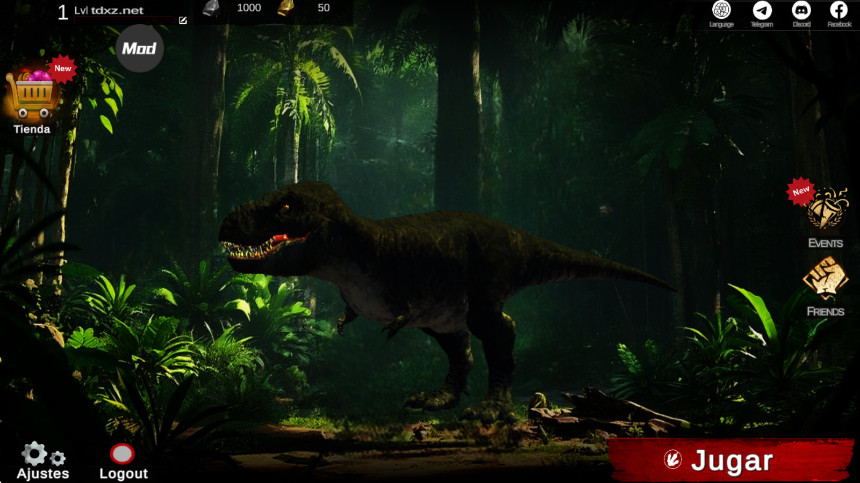Click the 50 gold currency amount

coord(324,8)
